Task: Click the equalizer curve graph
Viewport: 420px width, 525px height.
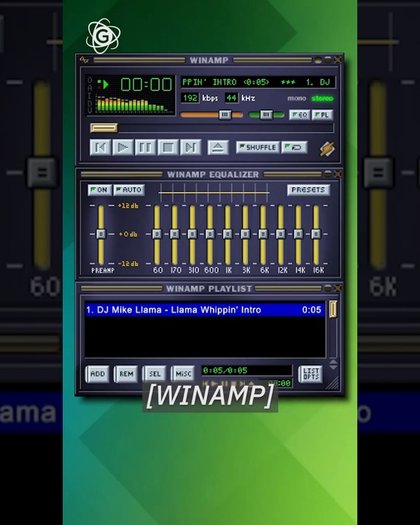Action: (x=214, y=193)
